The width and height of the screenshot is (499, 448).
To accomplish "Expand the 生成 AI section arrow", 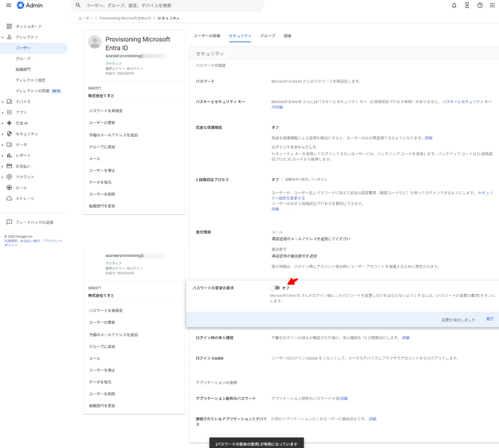I will click(x=2, y=123).
